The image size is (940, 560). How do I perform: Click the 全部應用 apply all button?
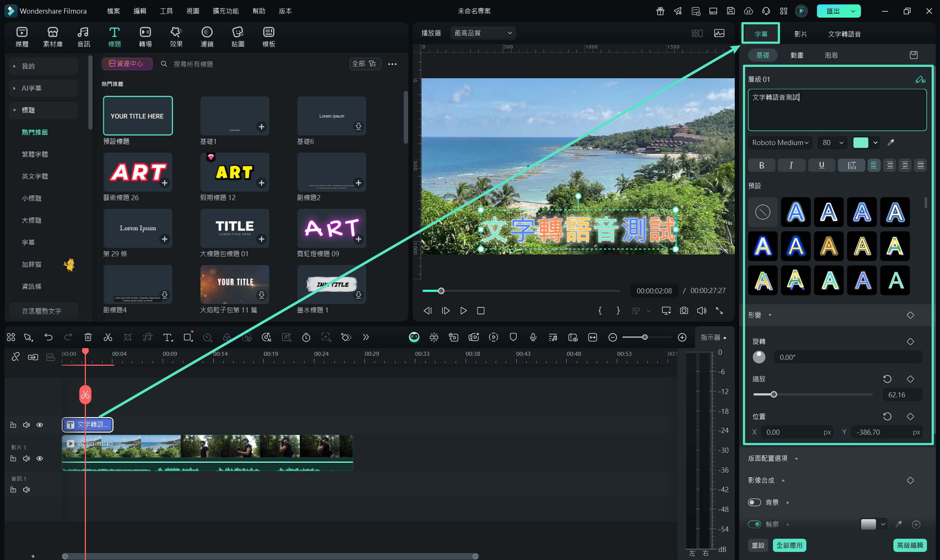click(x=789, y=545)
